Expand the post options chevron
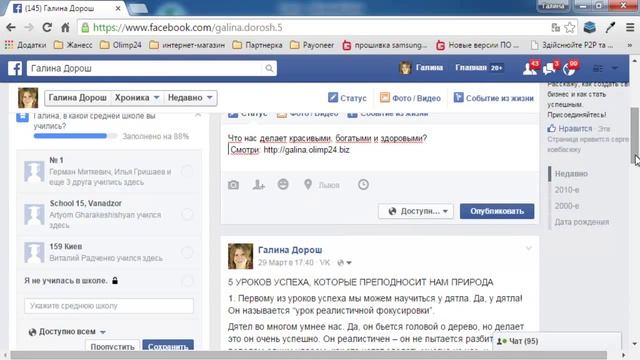Screen dimensions: 640x360 click(x=529, y=248)
